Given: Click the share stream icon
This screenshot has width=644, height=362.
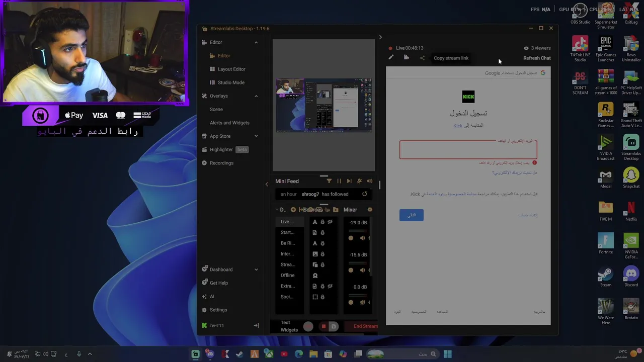Looking at the screenshot, I should click(x=422, y=58).
